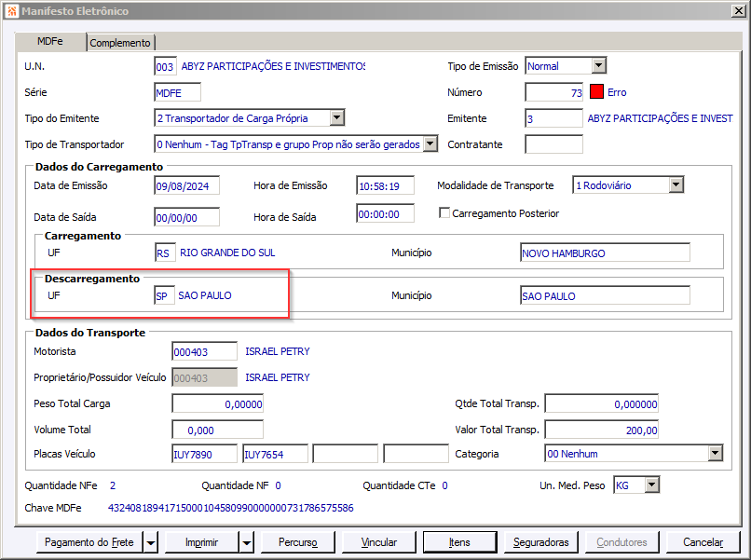Click ISRAEL PETRY next to Motorista
This screenshot has width=751, height=560.
278,351
